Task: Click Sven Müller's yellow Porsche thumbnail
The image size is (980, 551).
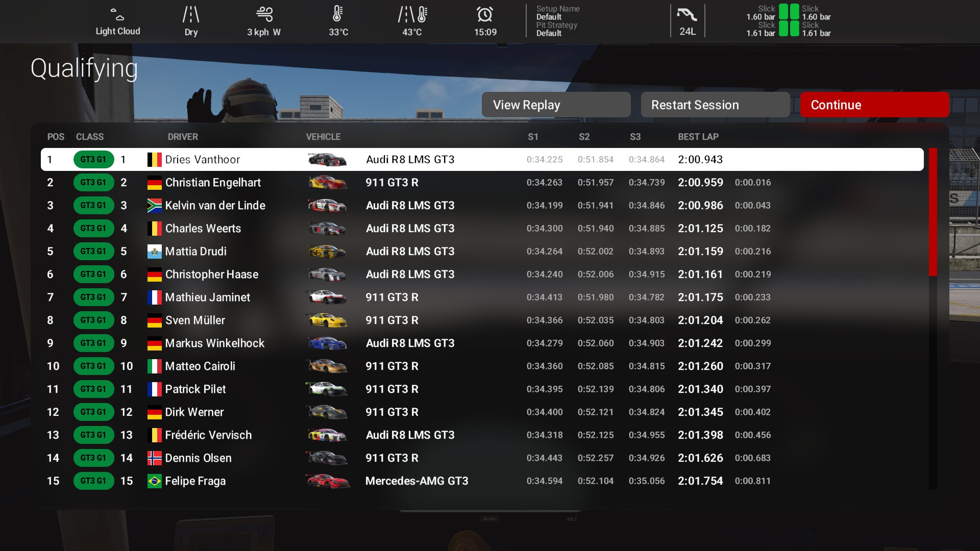Action: pos(327,320)
